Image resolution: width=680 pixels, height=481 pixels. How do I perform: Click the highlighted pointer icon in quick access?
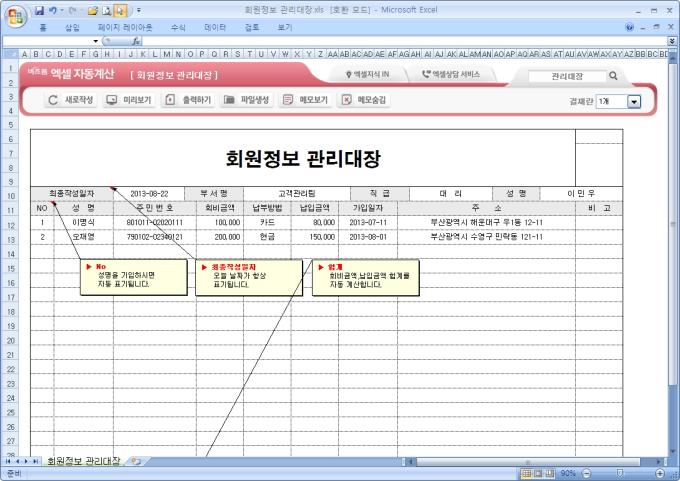coord(121,11)
